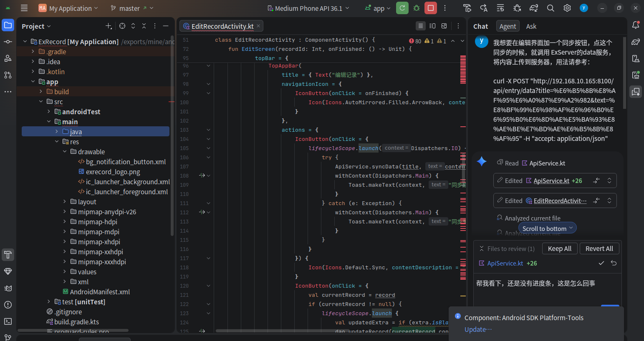Screen dimensions: 644x341
Task: Click the Keep All button
Action: [x=559, y=248]
